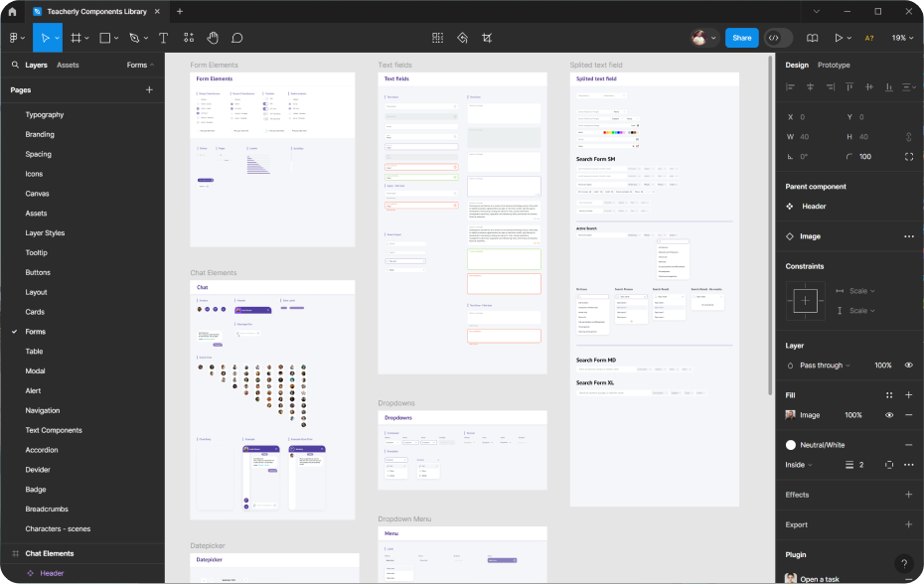
Task: Present the prototype with play icon
Action: point(838,38)
